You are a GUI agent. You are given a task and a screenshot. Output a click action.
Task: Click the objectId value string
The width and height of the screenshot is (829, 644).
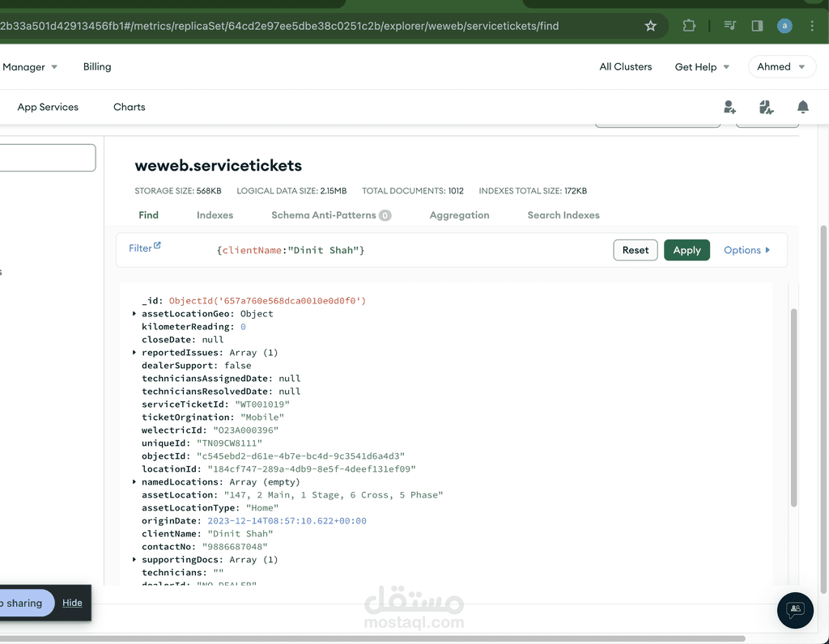pos(301,456)
